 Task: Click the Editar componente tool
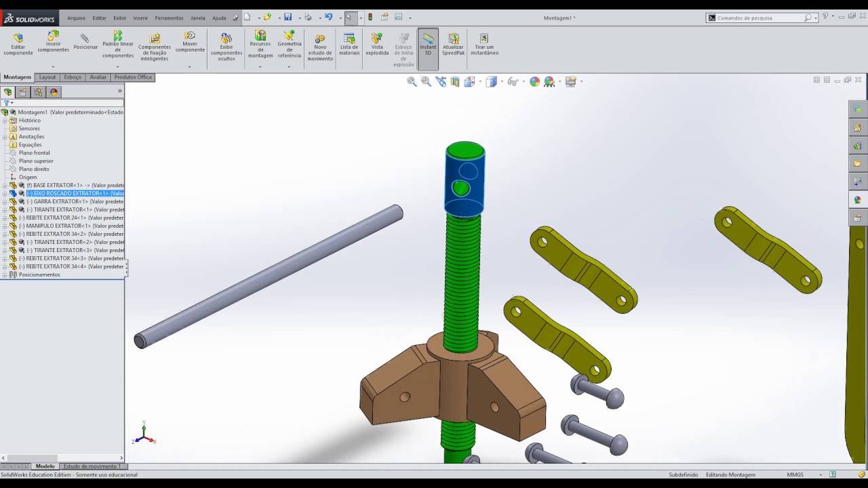[18, 44]
